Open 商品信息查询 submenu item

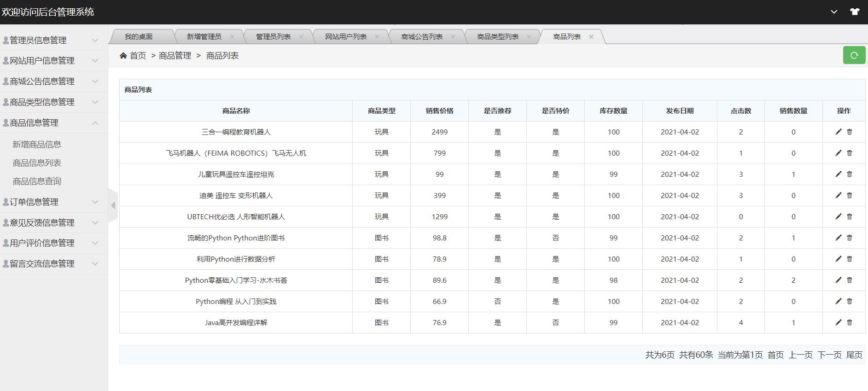[x=37, y=181]
